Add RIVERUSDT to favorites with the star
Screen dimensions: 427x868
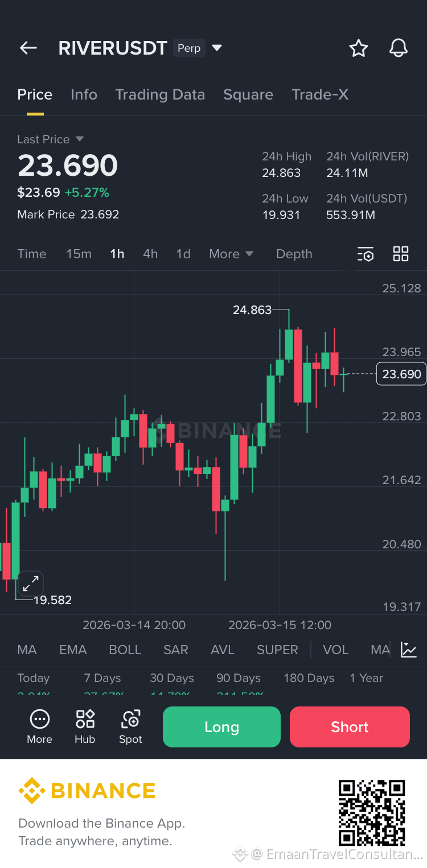click(x=358, y=48)
